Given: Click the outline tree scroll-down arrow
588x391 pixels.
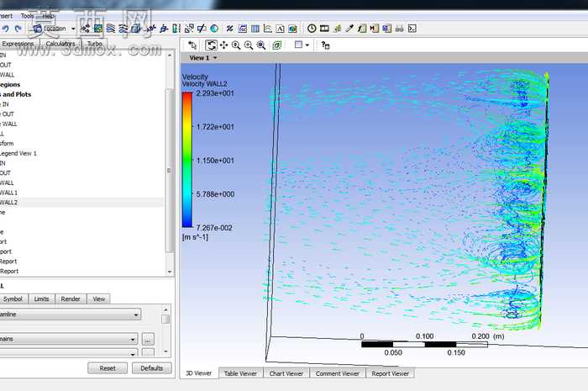Looking at the screenshot, I should 170,272.
